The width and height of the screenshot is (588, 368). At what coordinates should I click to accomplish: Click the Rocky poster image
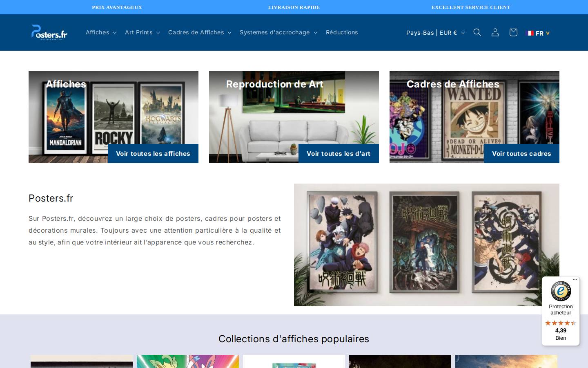click(114, 119)
